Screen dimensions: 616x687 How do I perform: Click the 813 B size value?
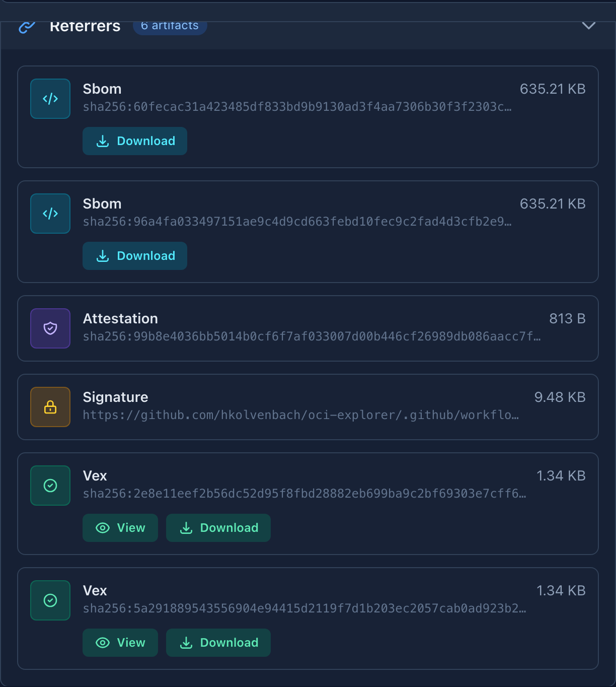pyautogui.click(x=567, y=319)
